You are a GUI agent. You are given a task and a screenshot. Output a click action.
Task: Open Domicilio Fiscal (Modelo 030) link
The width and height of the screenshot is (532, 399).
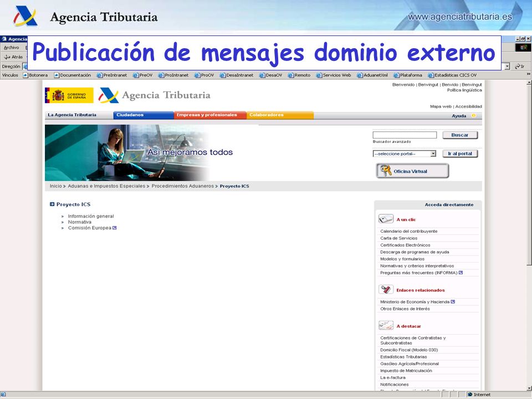(409, 350)
